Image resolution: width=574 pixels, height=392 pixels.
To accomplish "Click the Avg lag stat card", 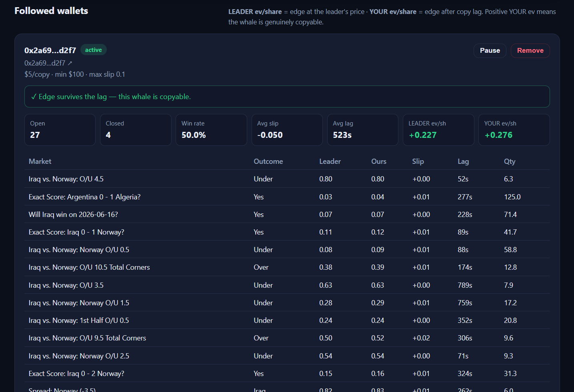I will click(x=363, y=130).
